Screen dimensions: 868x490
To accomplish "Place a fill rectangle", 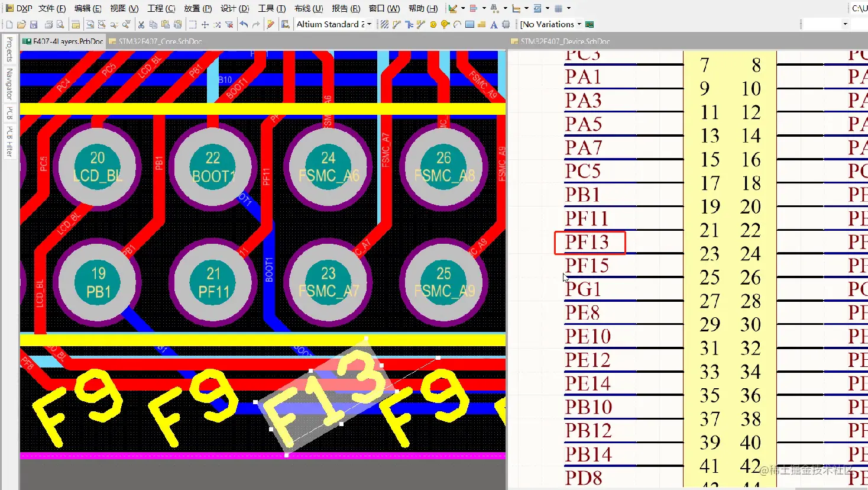I will [x=469, y=24].
